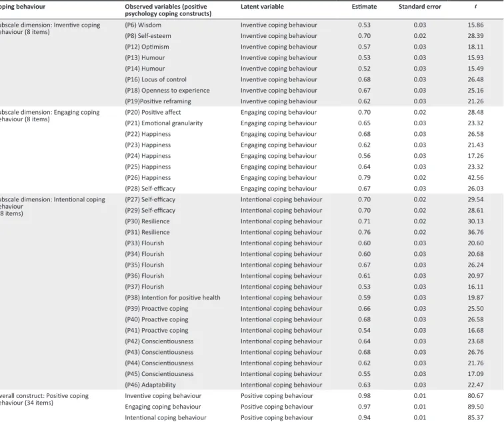Click the '(P27) Self-efficacy' cell

150,199
